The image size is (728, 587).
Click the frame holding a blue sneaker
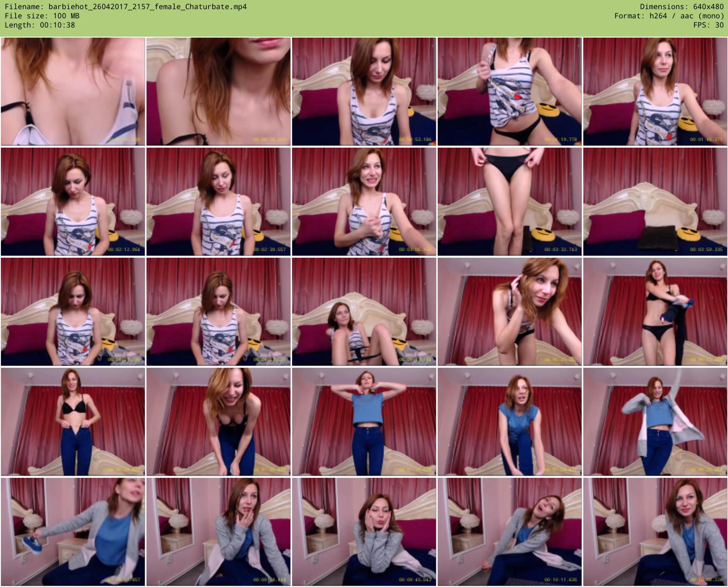click(73, 532)
